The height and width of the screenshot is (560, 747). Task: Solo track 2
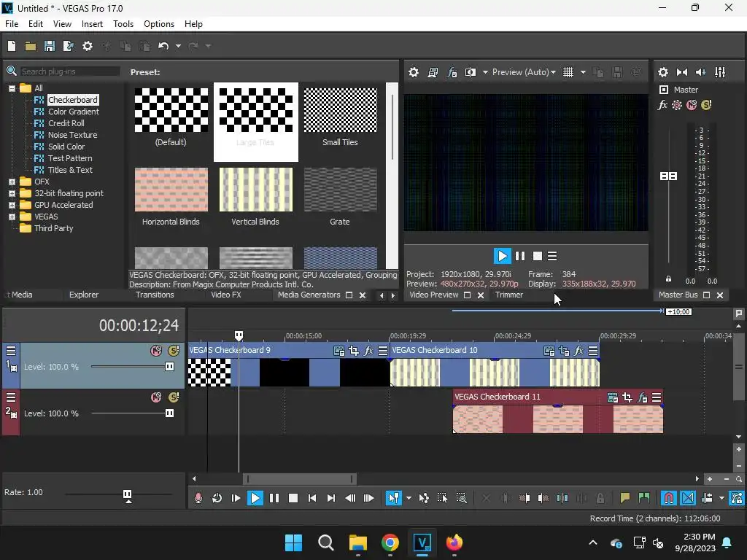click(x=174, y=397)
